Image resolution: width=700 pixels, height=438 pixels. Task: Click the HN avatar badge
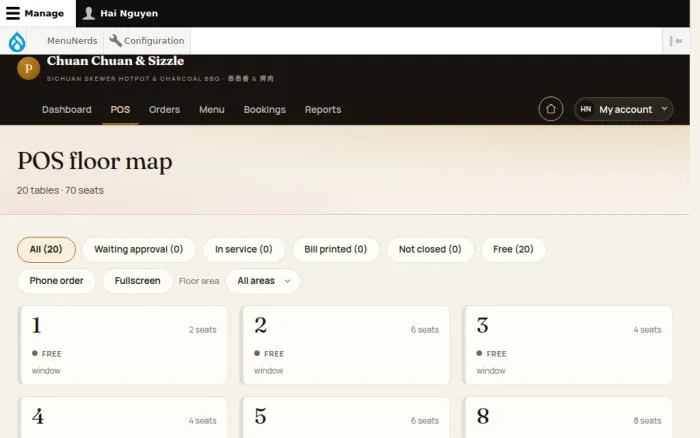tap(586, 109)
